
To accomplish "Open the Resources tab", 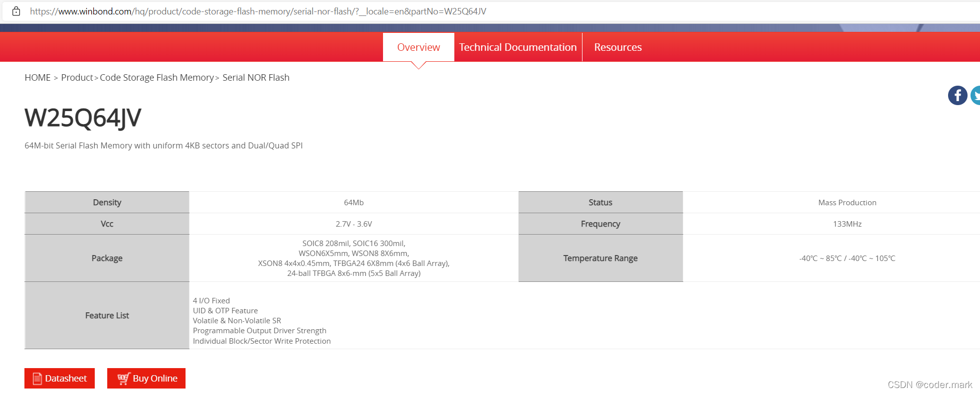I will click(x=618, y=47).
